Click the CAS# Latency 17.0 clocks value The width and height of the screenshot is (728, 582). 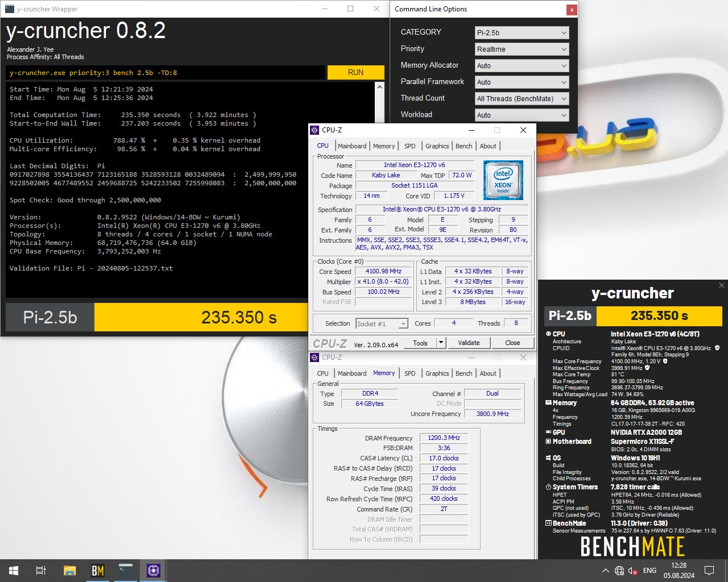point(444,458)
